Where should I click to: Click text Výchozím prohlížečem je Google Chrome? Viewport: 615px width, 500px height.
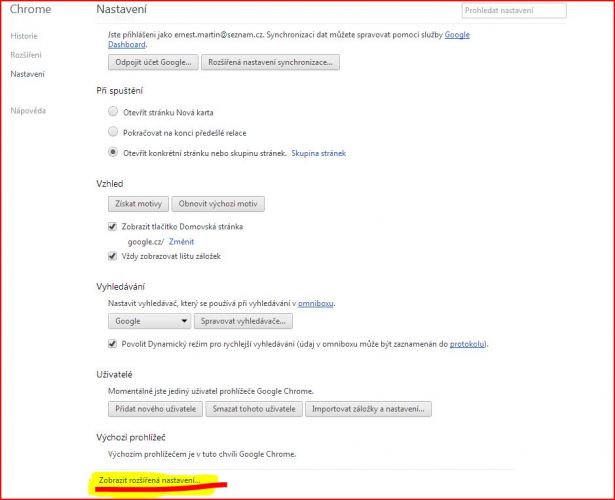(x=202, y=454)
